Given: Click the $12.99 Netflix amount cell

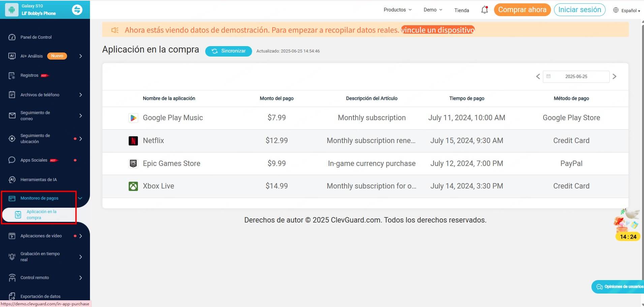Looking at the screenshot, I should (277, 141).
